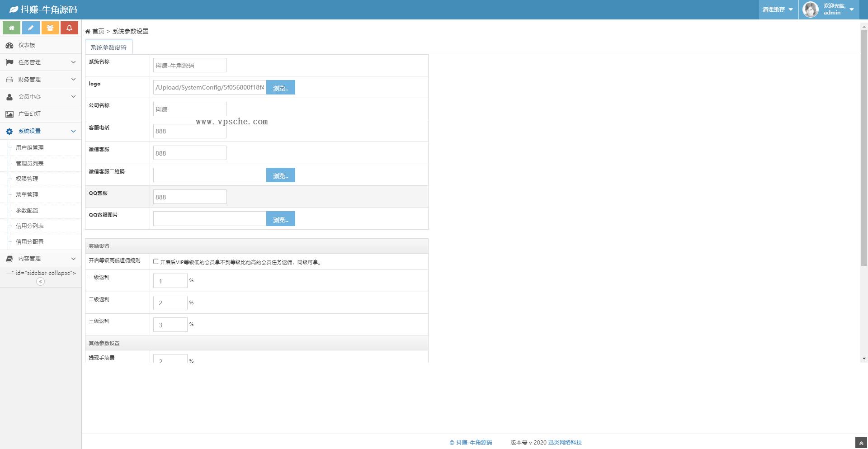Click the sidebar collapse arrow icon

pyautogui.click(x=40, y=282)
